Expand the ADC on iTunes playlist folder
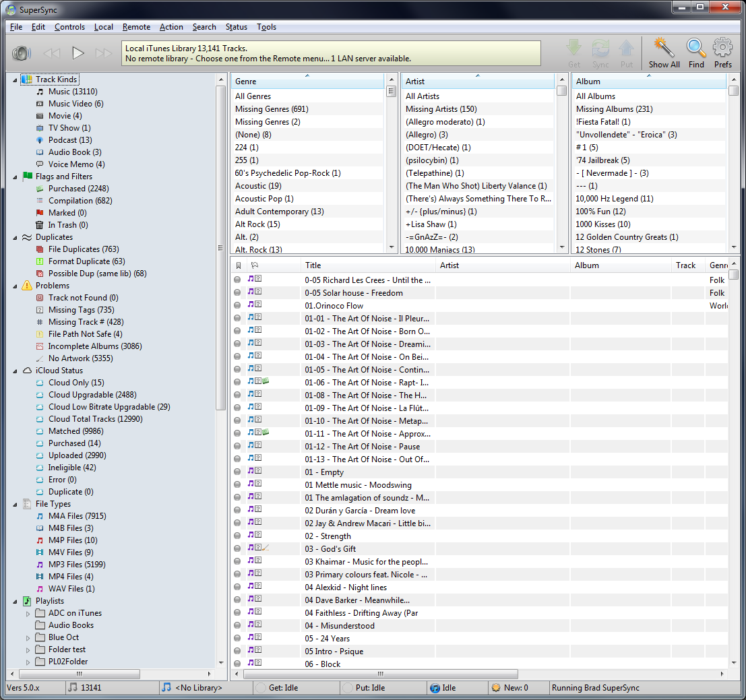 tap(28, 613)
